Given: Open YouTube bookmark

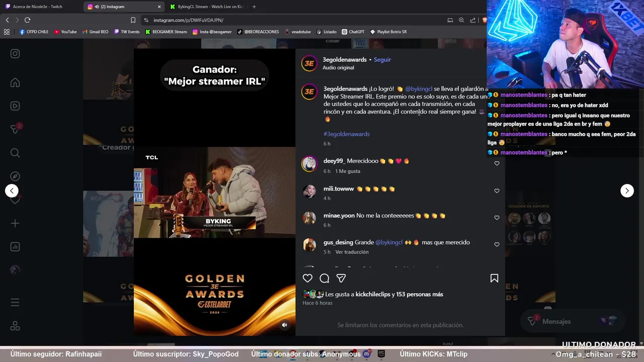Looking at the screenshot, I should (65, 32).
